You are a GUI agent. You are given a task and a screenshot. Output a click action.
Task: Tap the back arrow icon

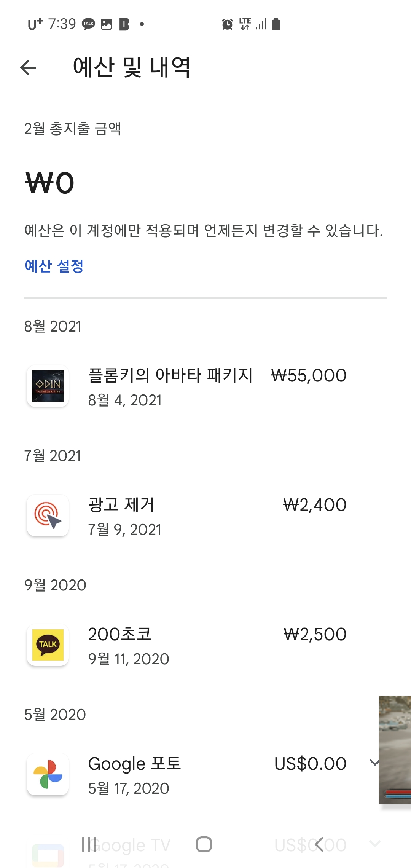[28, 68]
